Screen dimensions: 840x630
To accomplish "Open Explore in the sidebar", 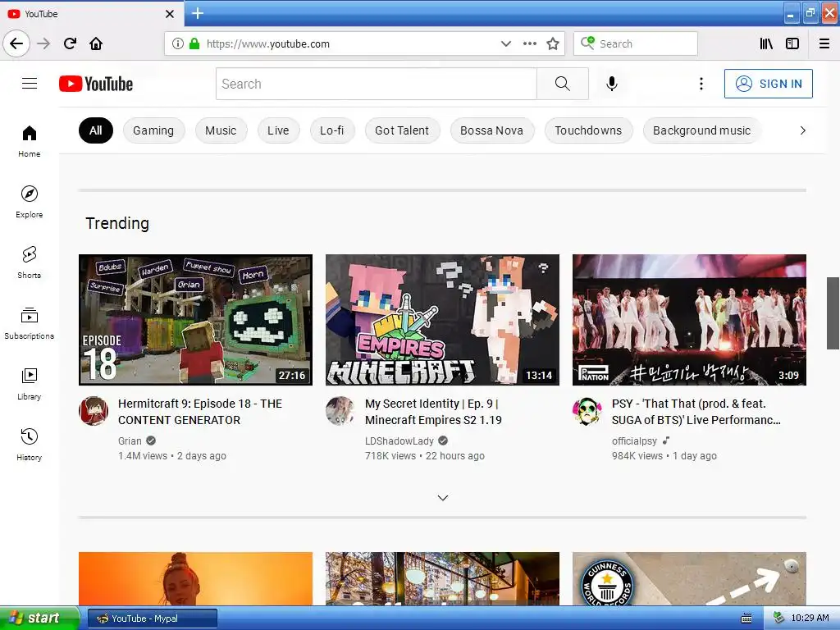I will click(x=30, y=202).
